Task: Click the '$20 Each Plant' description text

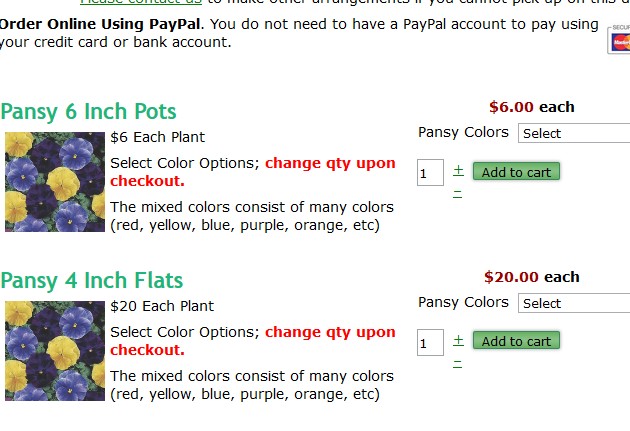Action: pyautogui.click(x=162, y=306)
